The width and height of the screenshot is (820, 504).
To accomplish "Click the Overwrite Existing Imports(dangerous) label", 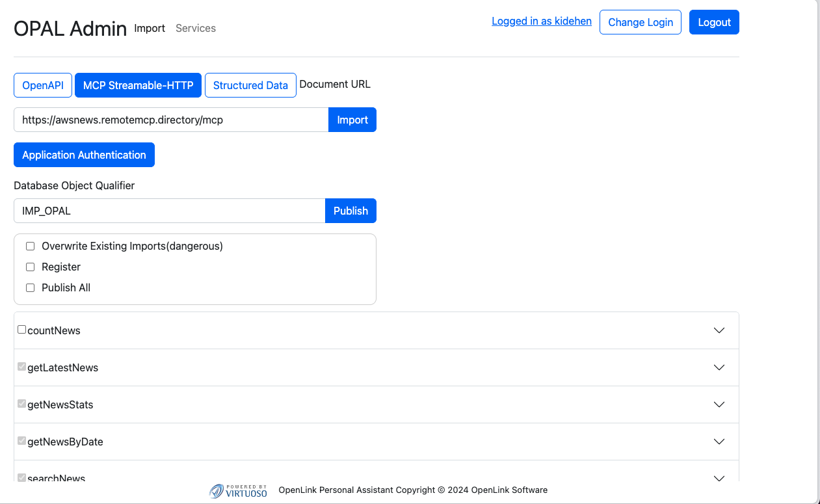I will click(x=132, y=246).
